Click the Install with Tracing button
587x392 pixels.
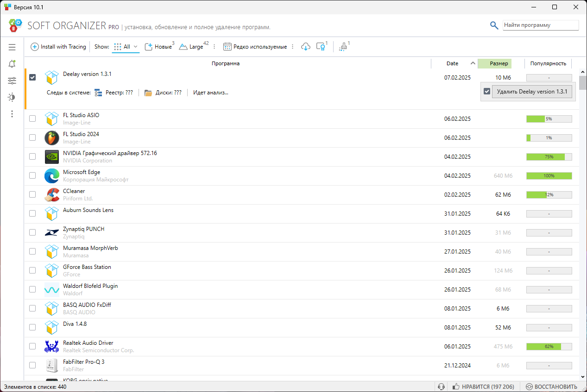point(58,47)
